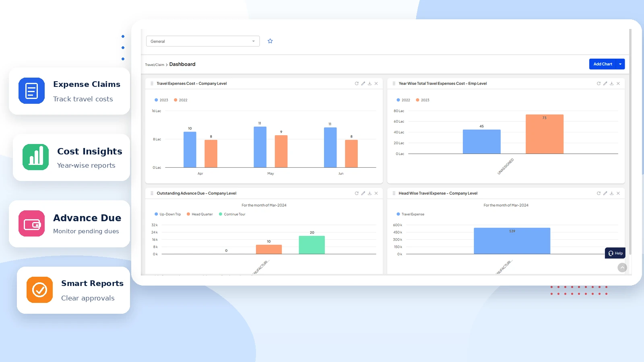644x362 pixels.
Task: Click the Cost Insights bar chart icon
Action: point(35,157)
